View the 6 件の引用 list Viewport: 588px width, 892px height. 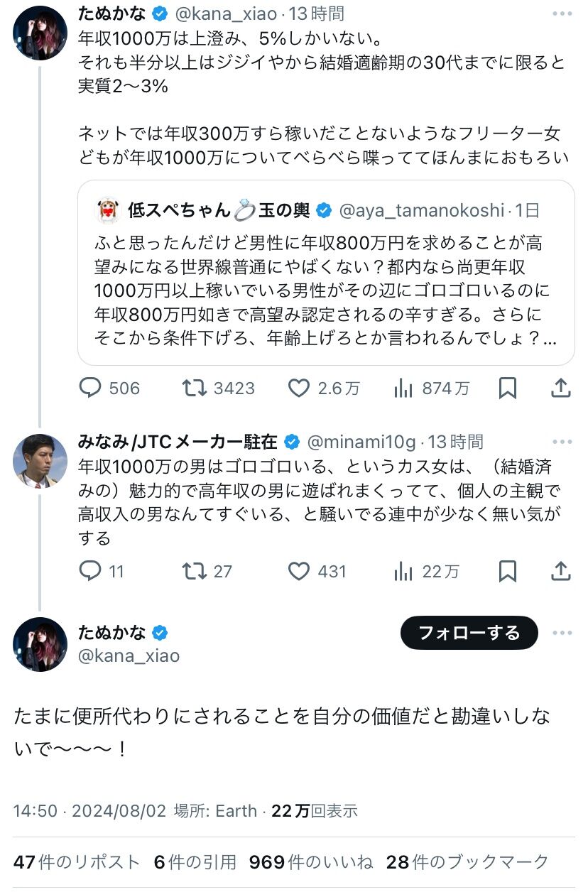[x=195, y=862]
